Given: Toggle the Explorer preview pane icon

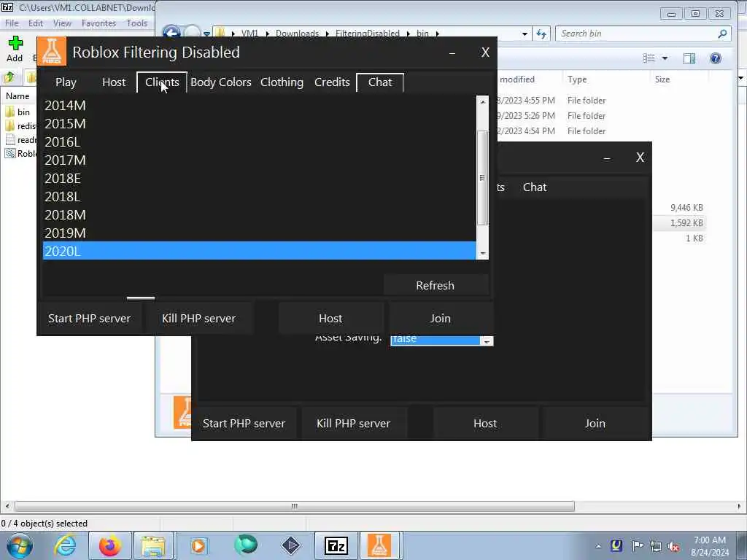Looking at the screenshot, I should click(x=689, y=58).
